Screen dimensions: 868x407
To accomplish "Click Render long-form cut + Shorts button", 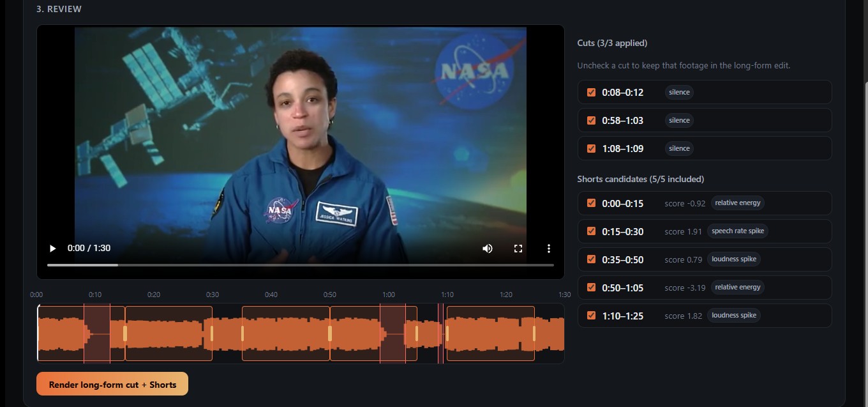I will coord(112,384).
